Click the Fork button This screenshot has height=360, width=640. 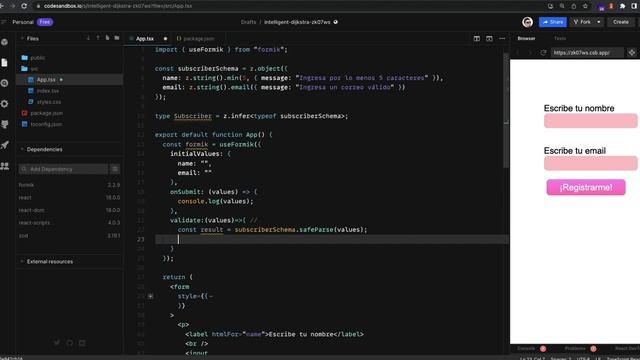pos(582,22)
